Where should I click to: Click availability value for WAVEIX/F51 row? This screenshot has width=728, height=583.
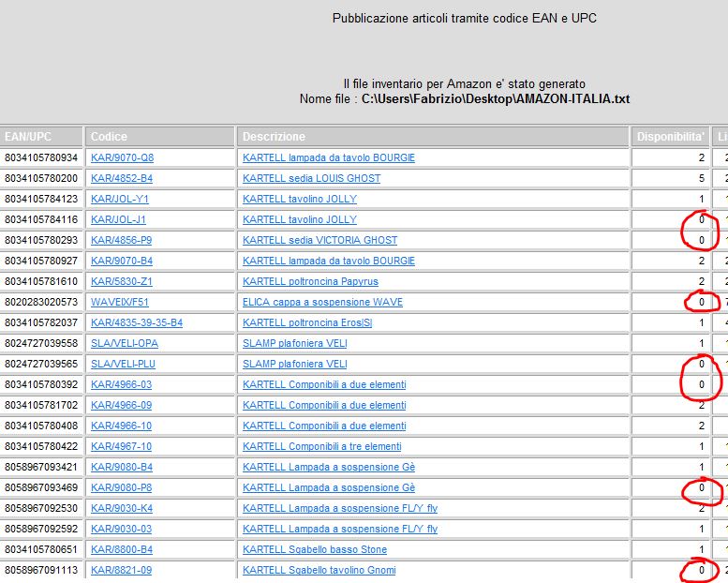[702, 302]
